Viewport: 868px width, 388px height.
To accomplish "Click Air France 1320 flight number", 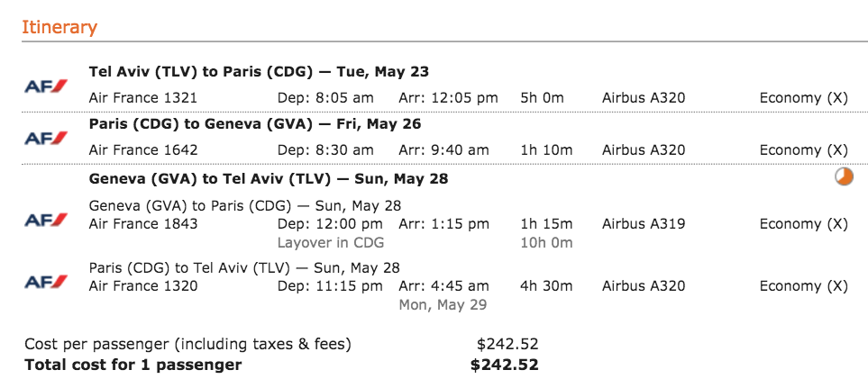I will [x=142, y=285].
